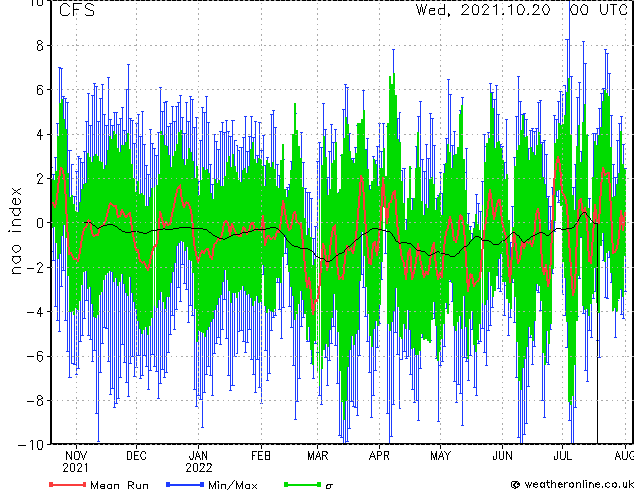
Task: Click the 'Wed, 2021.10.20' date text
Action: 483,10
